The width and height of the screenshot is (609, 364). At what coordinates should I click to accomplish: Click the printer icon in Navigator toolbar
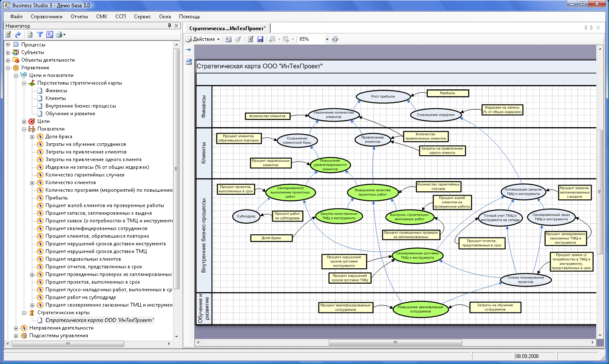(x=59, y=34)
